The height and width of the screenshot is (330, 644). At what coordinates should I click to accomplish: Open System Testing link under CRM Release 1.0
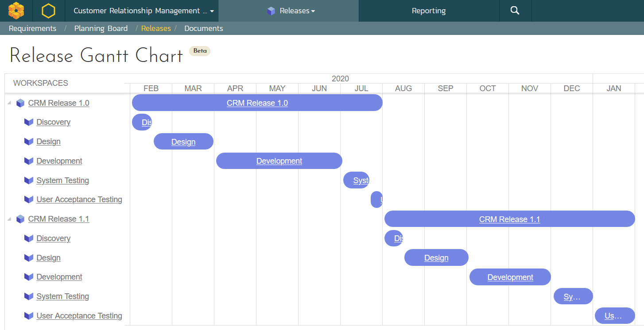(x=62, y=180)
